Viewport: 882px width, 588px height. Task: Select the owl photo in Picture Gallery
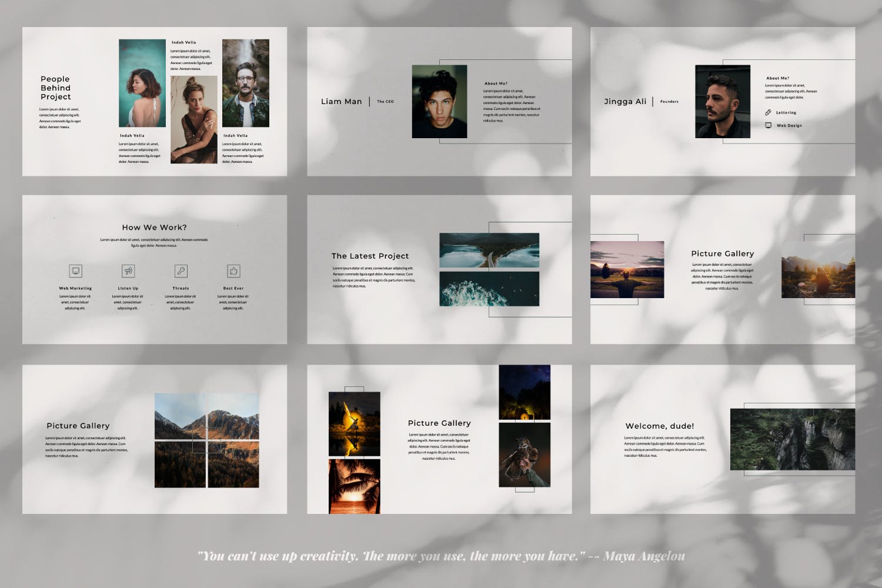click(524, 455)
